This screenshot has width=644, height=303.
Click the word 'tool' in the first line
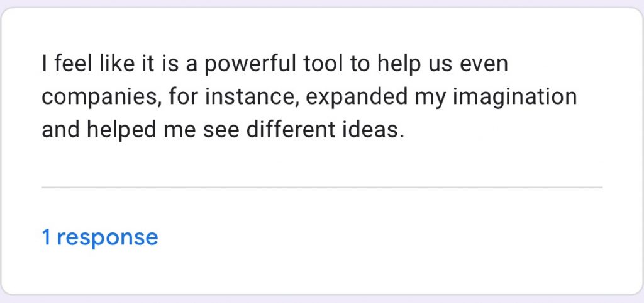[x=323, y=64]
